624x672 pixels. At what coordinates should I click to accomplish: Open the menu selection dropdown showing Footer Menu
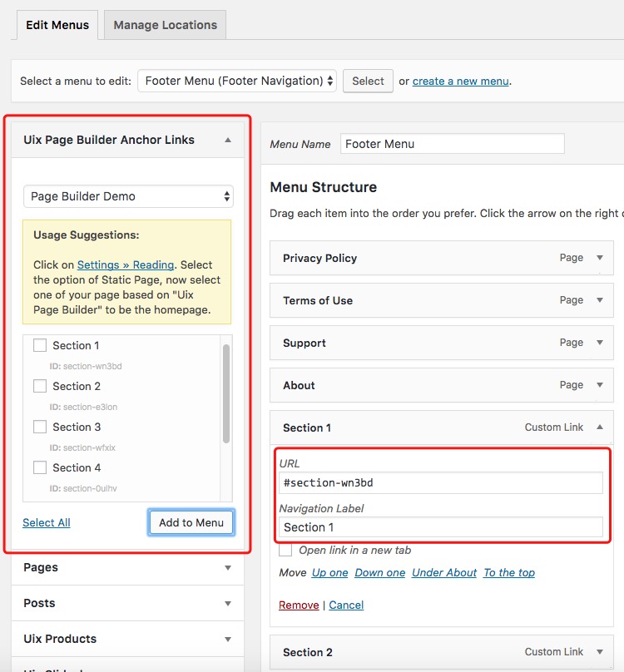coord(237,81)
